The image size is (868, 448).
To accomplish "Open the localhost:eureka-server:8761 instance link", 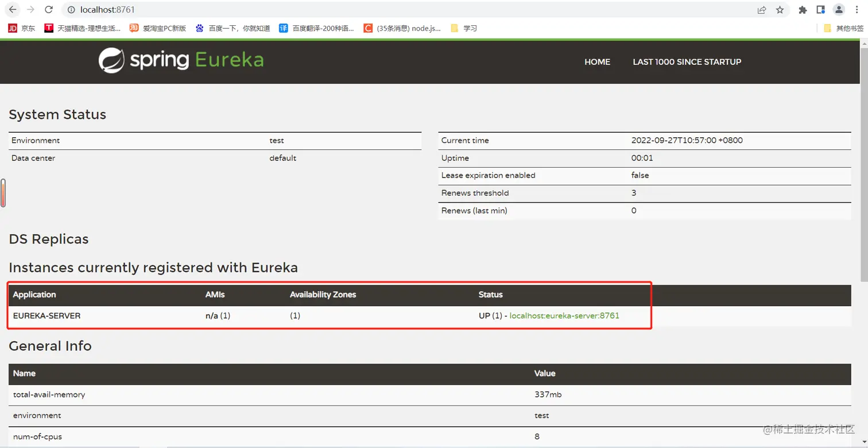I will pos(564,315).
